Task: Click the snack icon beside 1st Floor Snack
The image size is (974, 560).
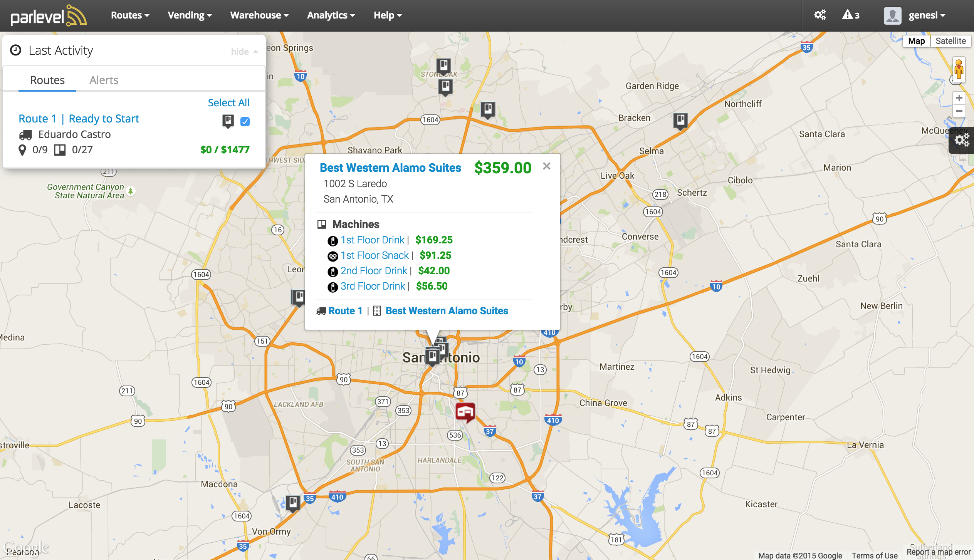Action: (333, 256)
